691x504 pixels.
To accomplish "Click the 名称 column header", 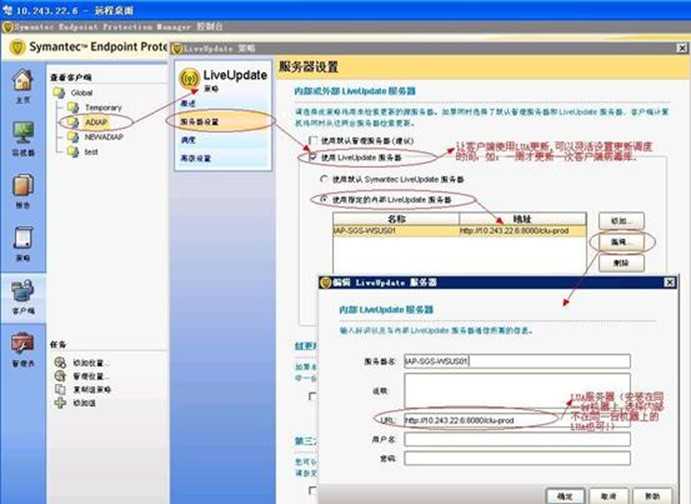I will (396, 219).
